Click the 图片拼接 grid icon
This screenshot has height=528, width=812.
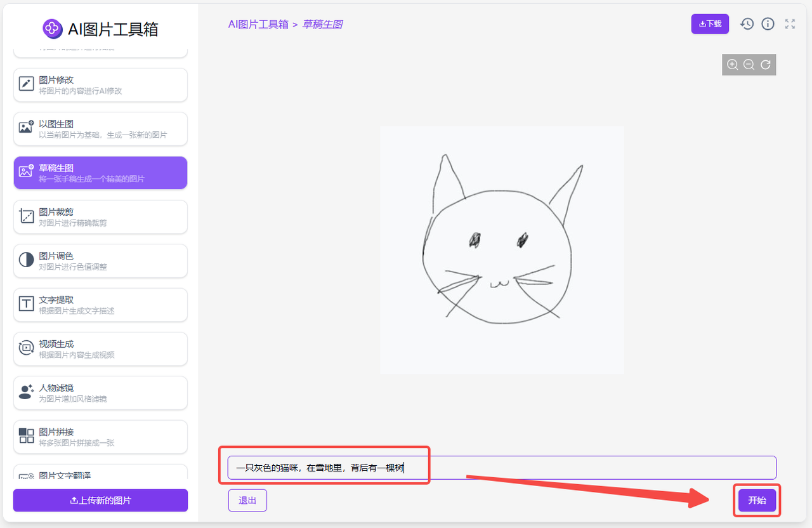[x=26, y=436]
